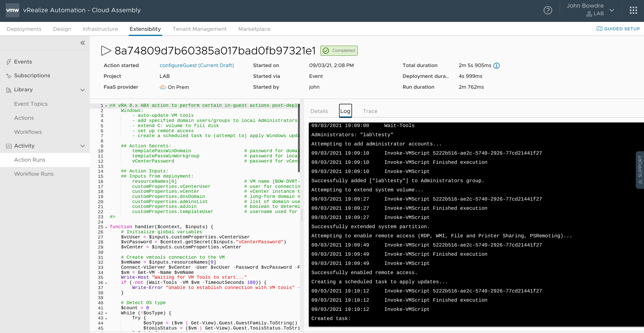The width and height of the screenshot is (644, 333).
Task: Switch to the Trace tab
Action: click(370, 111)
